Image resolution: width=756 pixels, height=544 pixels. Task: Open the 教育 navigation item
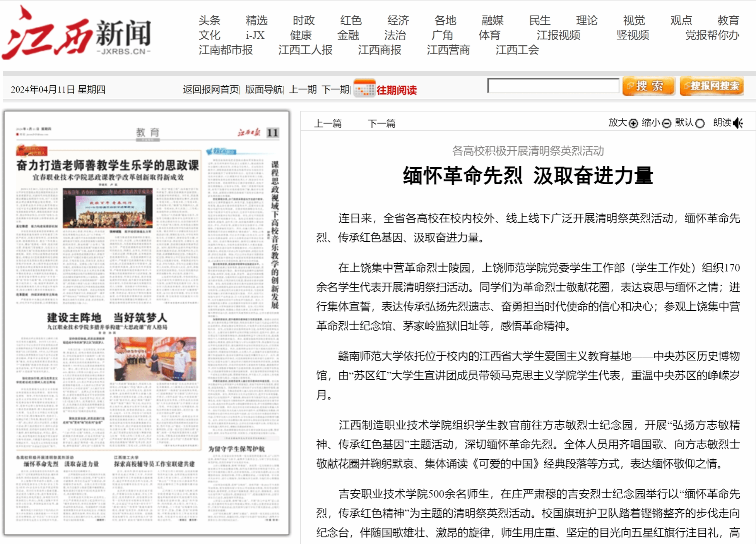click(x=729, y=20)
